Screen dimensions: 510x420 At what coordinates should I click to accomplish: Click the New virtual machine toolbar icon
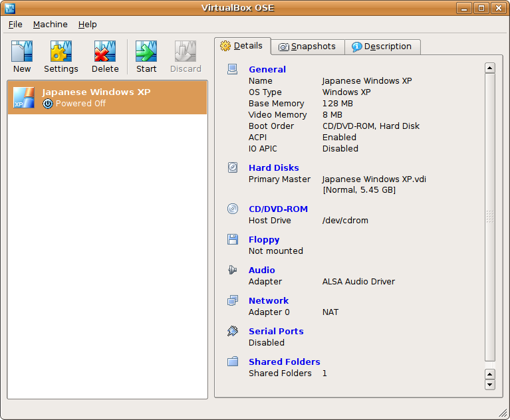click(22, 51)
